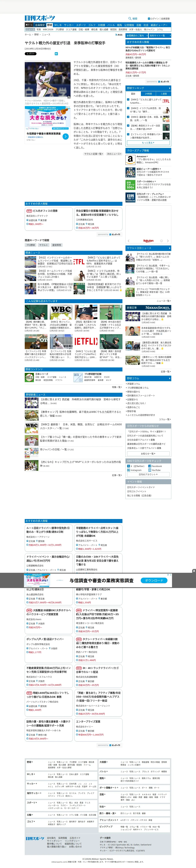
Task: Click the 野球 breadcrumb link
Action: click(36, 35)
